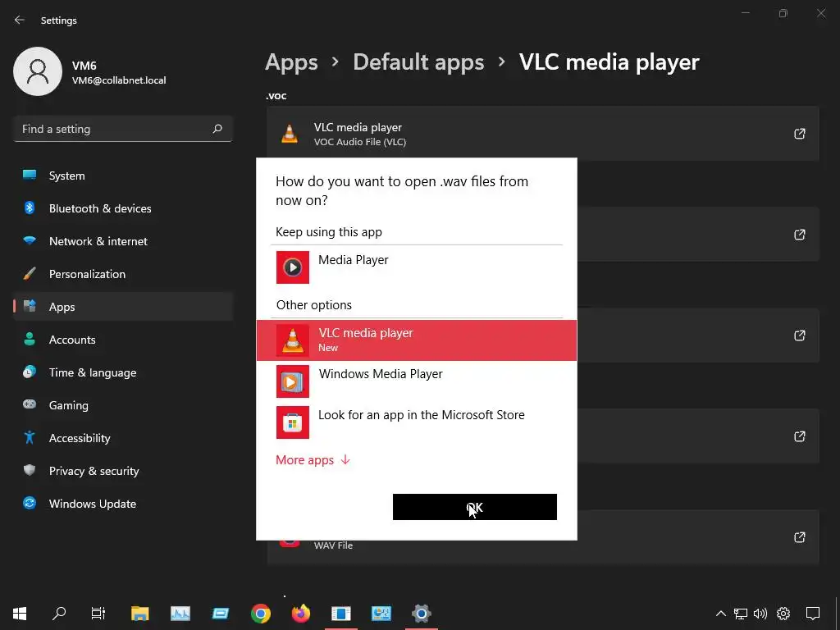Image resolution: width=840 pixels, height=630 pixels.
Task: Open Time & language settings
Action: [123, 372]
